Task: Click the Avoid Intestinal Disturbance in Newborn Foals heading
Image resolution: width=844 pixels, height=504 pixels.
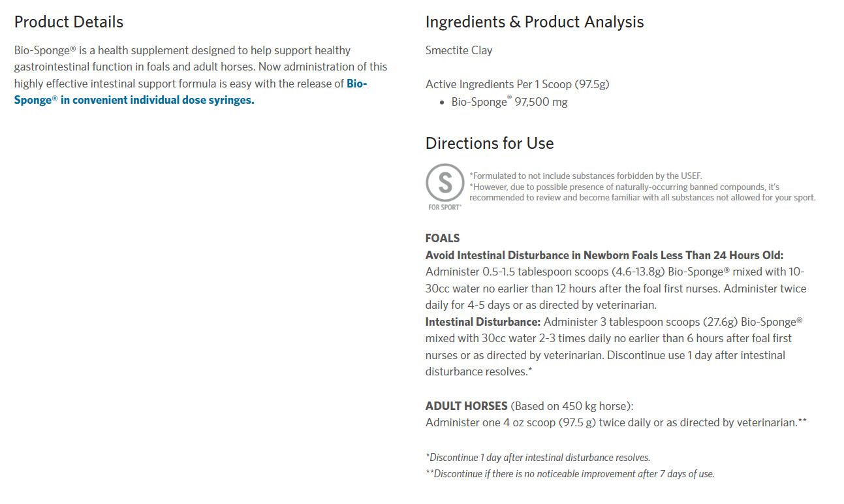Action: [x=604, y=255]
